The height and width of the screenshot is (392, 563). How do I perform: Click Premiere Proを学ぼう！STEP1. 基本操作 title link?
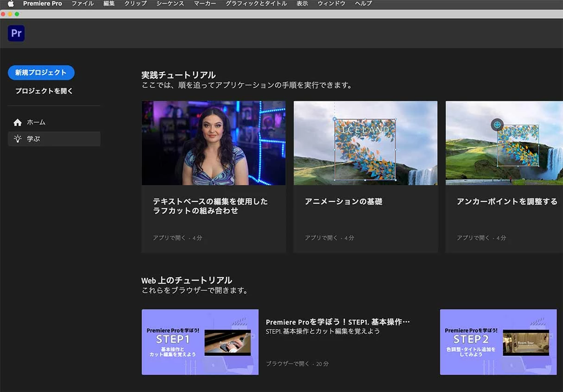coord(338,322)
